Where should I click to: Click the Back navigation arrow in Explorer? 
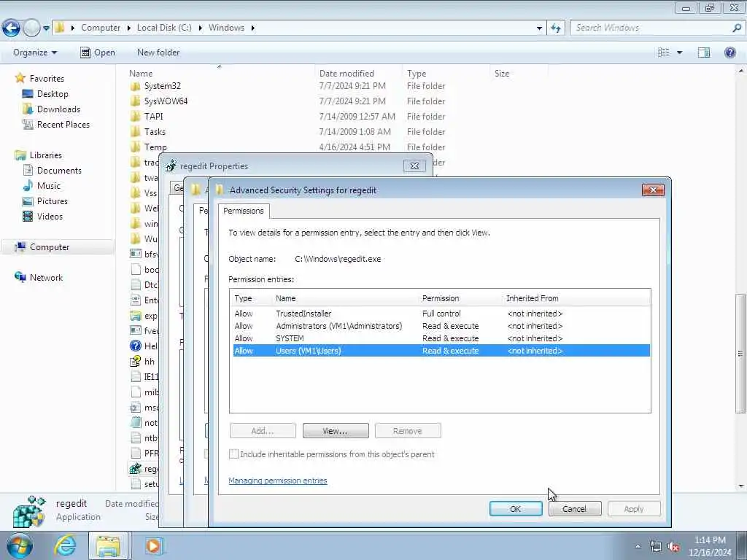coord(11,28)
